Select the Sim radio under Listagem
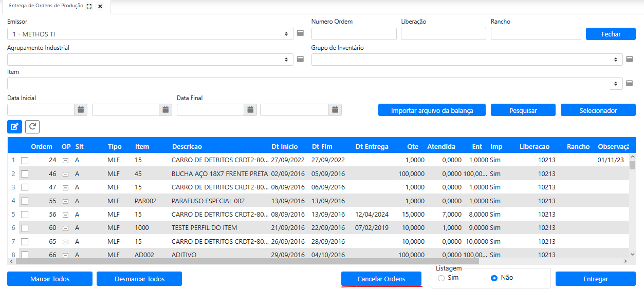 coord(441,278)
